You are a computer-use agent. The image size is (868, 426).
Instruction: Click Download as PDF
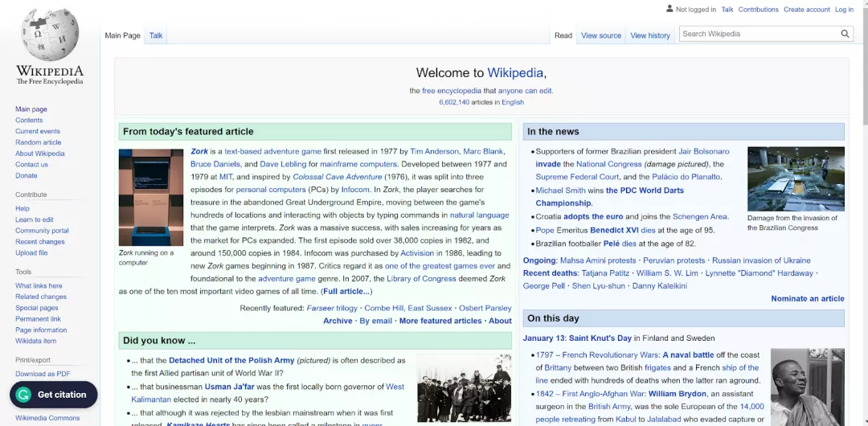click(43, 374)
